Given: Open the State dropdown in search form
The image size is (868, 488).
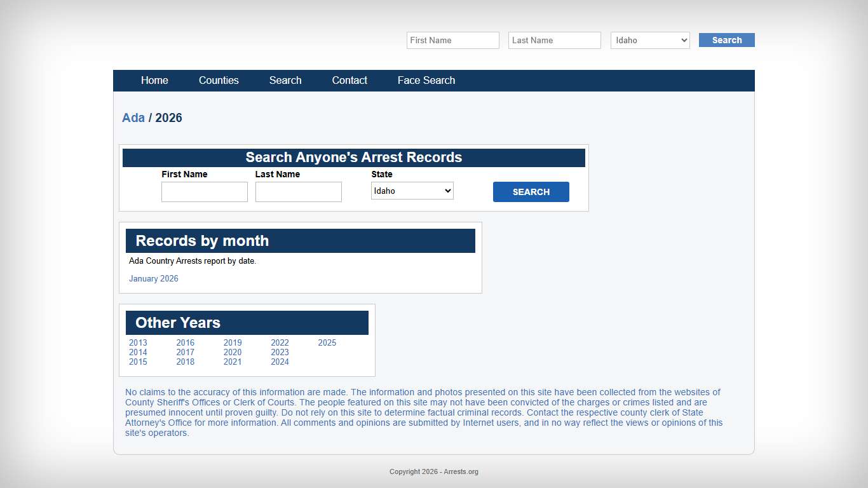Looking at the screenshot, I should pyautogui.click(x=412, y=191).
